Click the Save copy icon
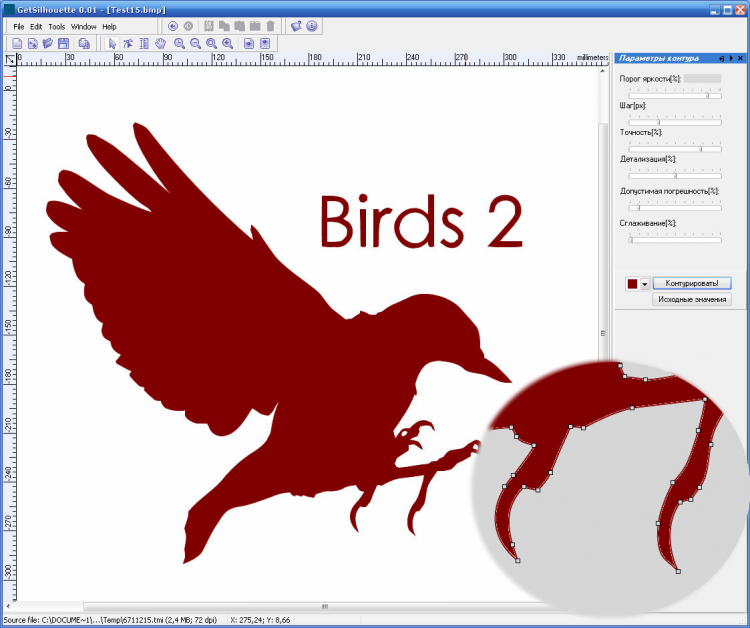Viewport: 750px width, 628px height. click(x=84, y=44)
